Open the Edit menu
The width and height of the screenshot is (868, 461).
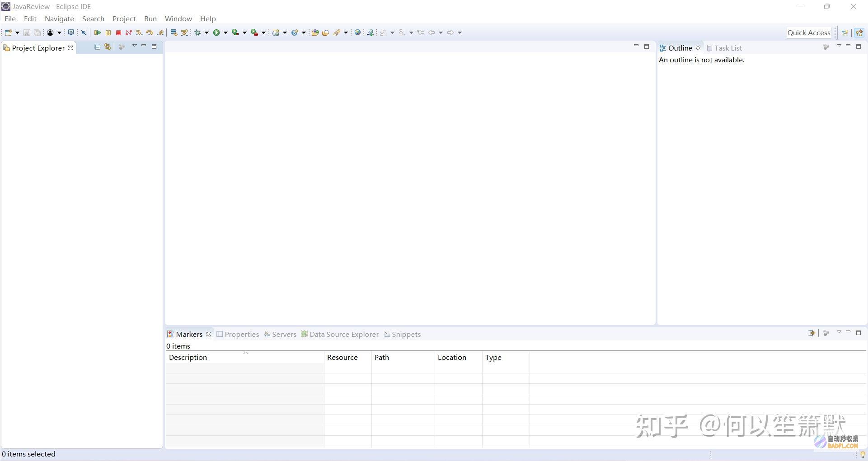pyautogui.click(x=30, y=19)
